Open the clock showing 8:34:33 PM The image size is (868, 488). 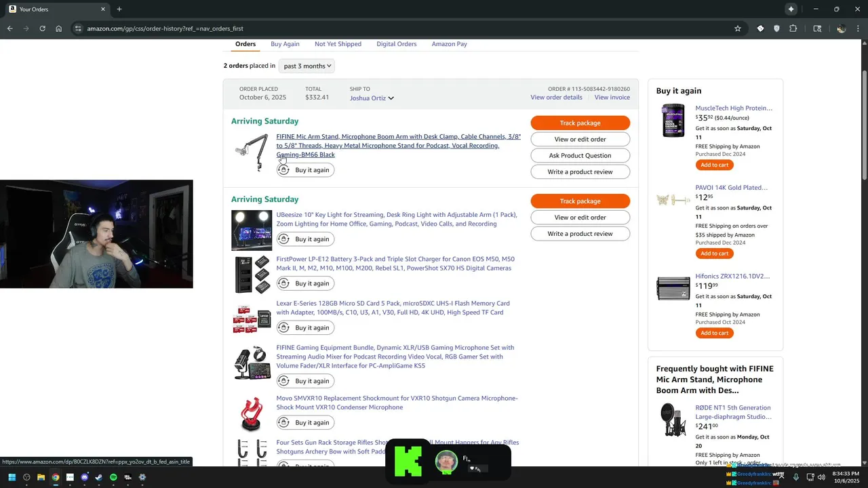pyautogui.click(x=846, y=477)
